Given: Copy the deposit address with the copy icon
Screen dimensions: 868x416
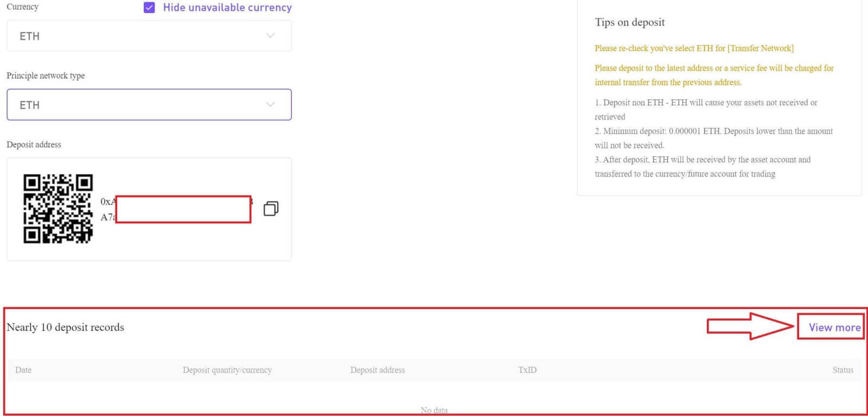Looking at the screenshot, I should (x=271, y=209).
